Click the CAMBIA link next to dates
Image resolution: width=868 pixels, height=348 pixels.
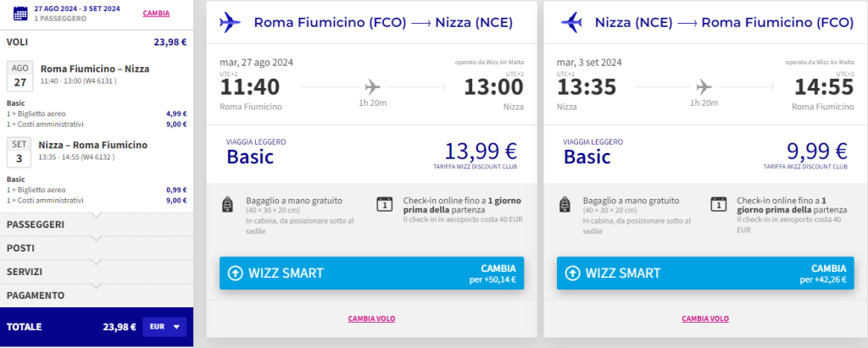pyautogui.click(x=156, y=14)
